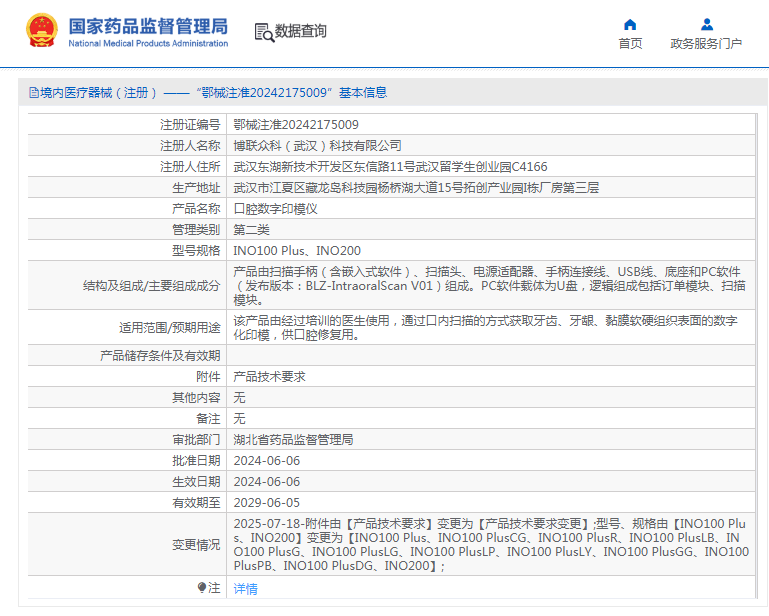Image resolution: width=769 pixels, height=616 pixels.
Task: Click National Medical Products Administration subtitle
Action: (x=148, y=43)
